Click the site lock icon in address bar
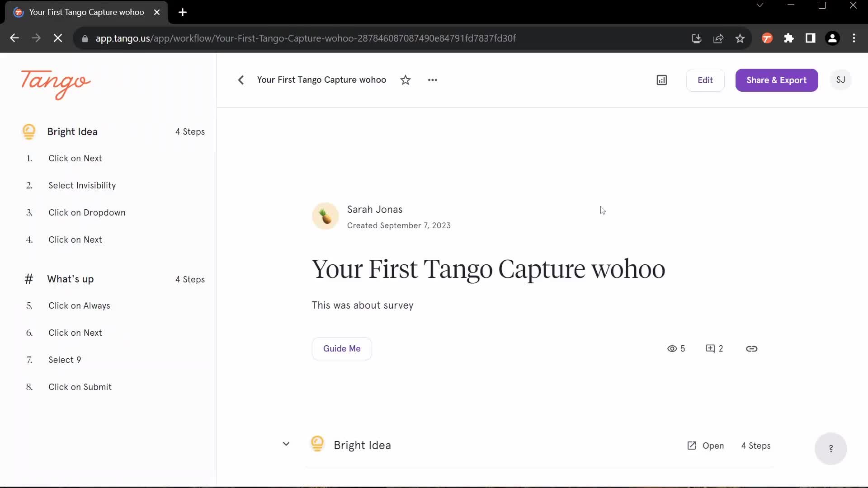Image resolution: width=868 pixels, height=488 pixels. 85,38
